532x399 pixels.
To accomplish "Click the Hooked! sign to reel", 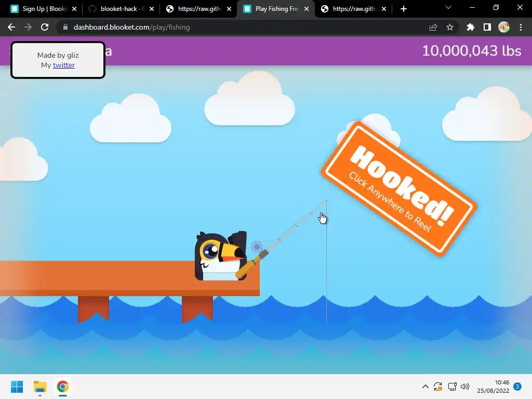I will click(398, 189).
